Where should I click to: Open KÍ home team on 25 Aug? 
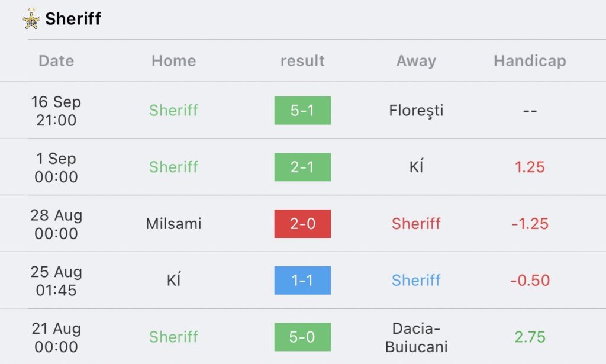(173, 280)
